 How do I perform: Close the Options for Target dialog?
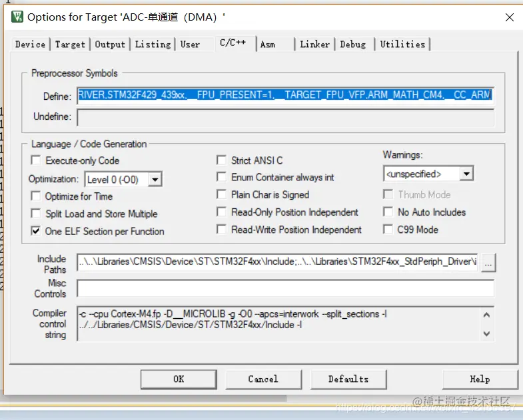[509, 17]
